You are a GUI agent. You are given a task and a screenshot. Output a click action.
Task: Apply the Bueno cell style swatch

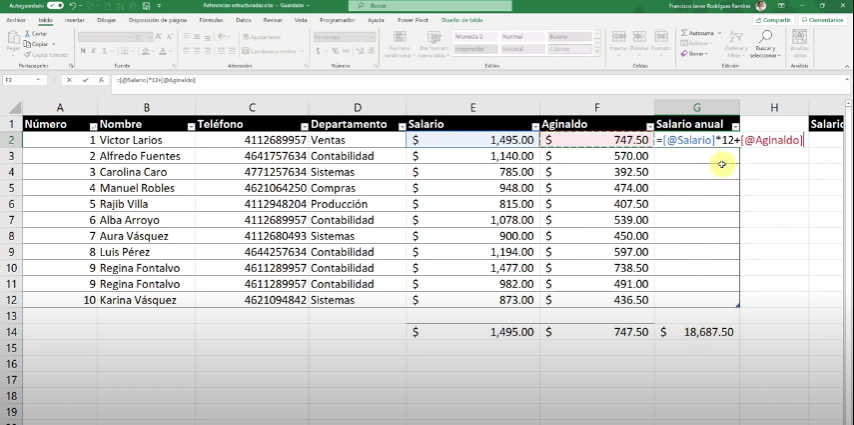pyautogui.click(x=570, y=37)
